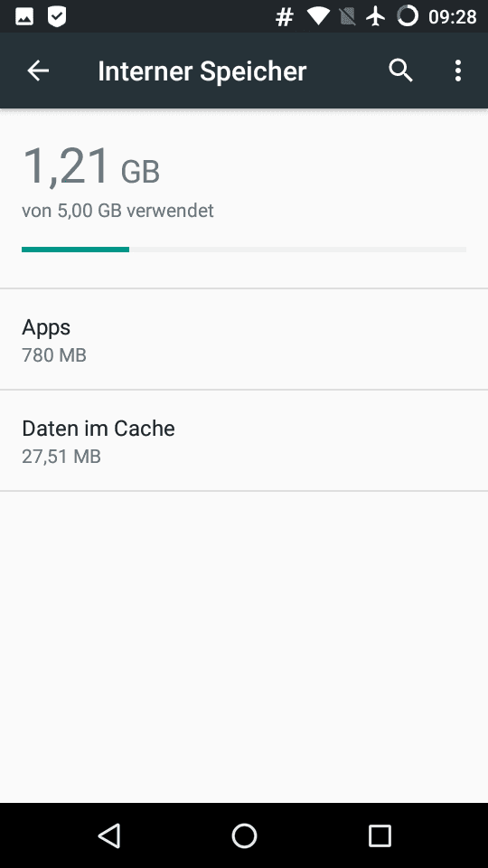The image size is (488, 868).
Task: Tap the image notification icon
Action: coord(24,17)
